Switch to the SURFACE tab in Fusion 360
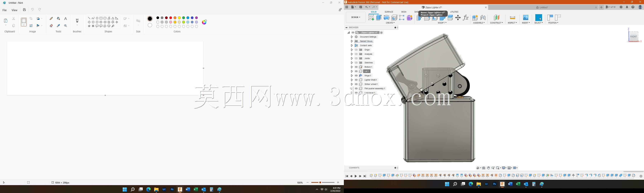The image size is (644, 193). (x=389, y=12)
